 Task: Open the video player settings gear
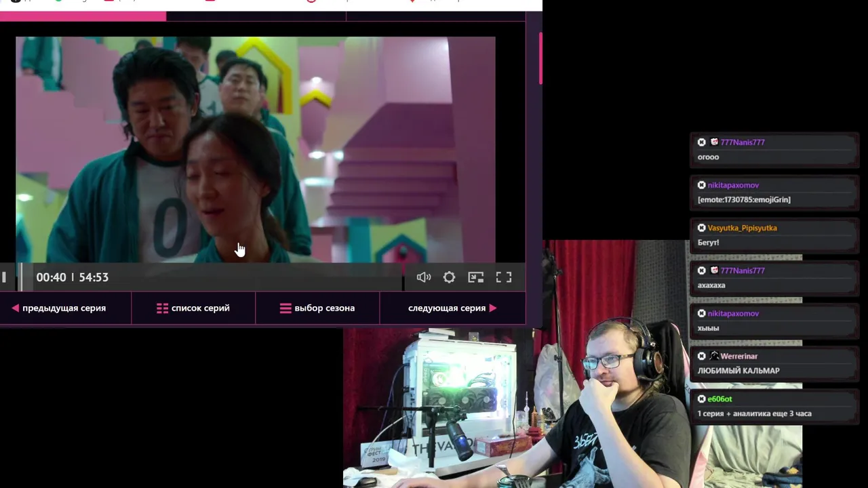pos(449,277)
